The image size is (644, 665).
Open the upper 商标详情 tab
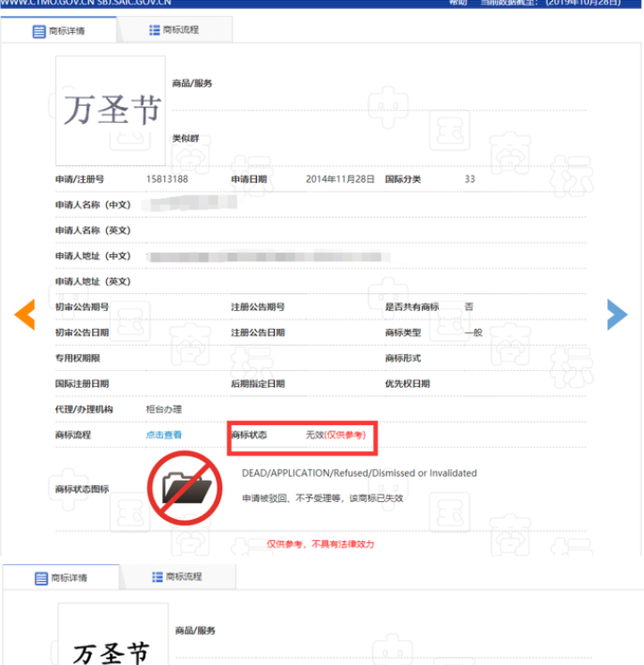59,30
